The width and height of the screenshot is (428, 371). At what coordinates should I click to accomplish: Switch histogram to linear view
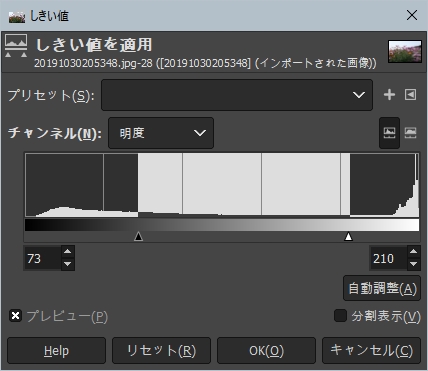click(x=389, y=133)
